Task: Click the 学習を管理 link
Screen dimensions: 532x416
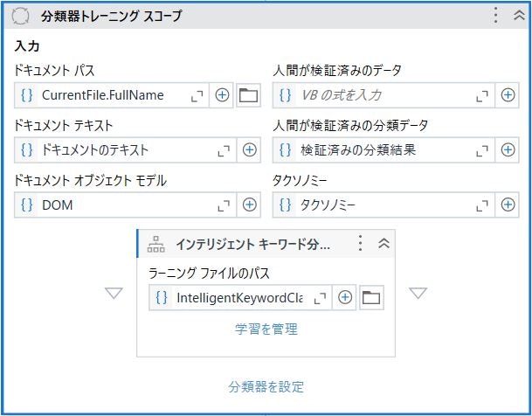Action: [266, 329]
